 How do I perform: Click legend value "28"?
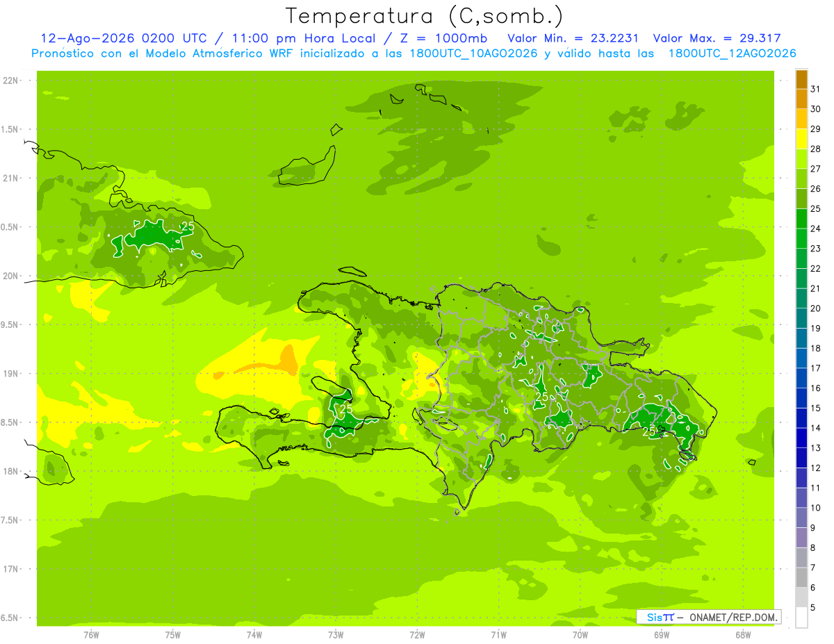click(816, 149)
